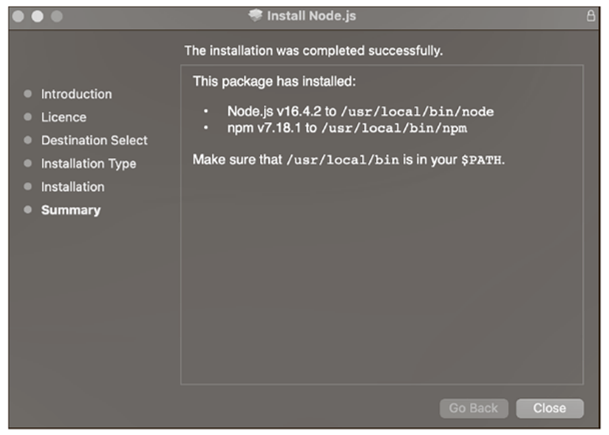Click the bullet beside Introduction
Viewport: 609px width, 435px height.
tap(27, 94)
